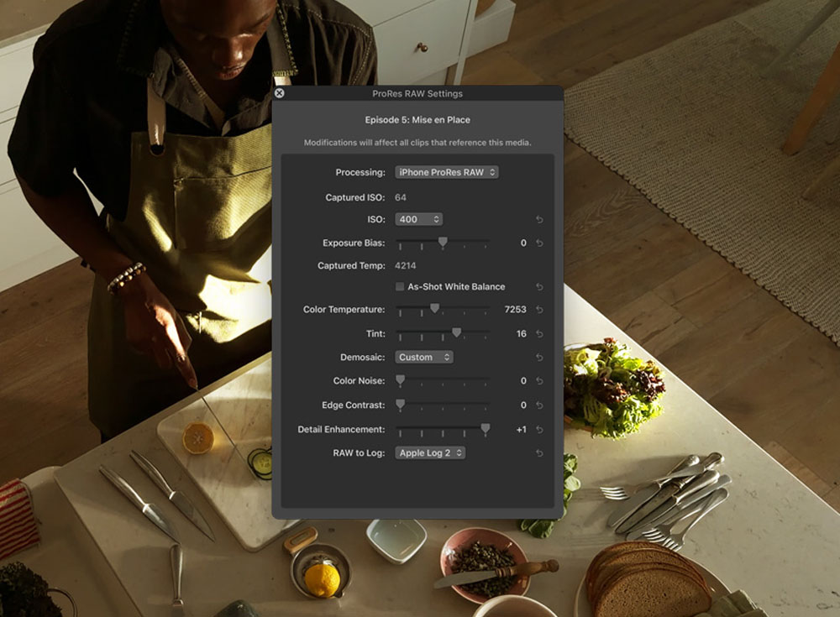Open the RAW to Log Apple Log 2 dropdown
Screen dimensions: 840x617
coord(430,453)
